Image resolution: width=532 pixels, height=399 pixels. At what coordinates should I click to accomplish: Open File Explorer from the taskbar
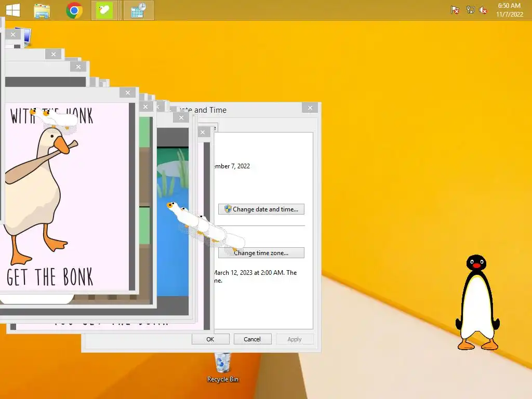pyautogui.click(x=42, y=10)
